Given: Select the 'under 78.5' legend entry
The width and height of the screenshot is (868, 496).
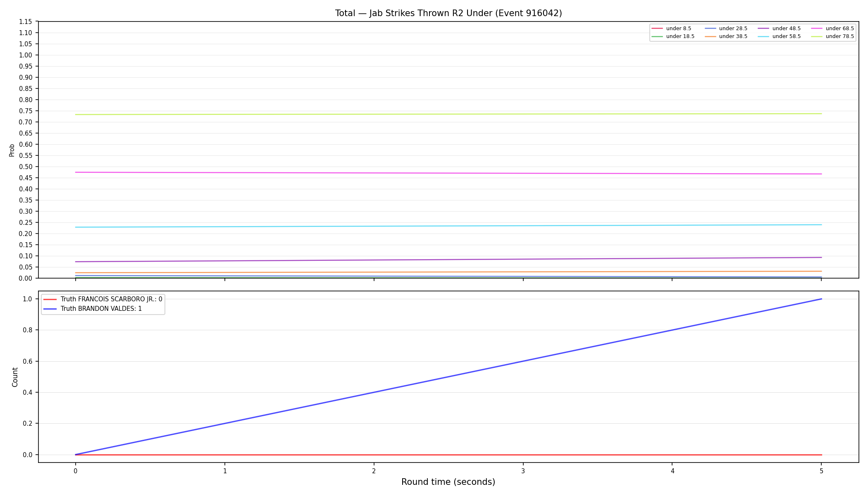Looking at the screenshot, I should pyautogui.click(x=832, y=36).
